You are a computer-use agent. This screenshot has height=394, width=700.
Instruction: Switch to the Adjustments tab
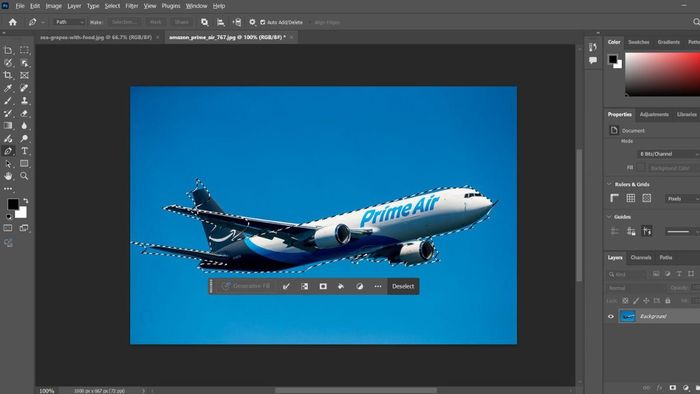pos(654,114)
